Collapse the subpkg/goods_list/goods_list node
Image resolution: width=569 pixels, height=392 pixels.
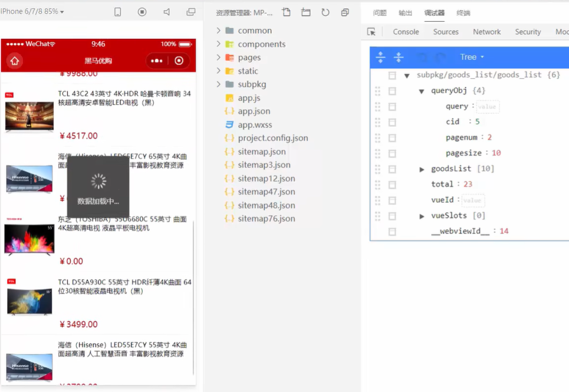407,75
